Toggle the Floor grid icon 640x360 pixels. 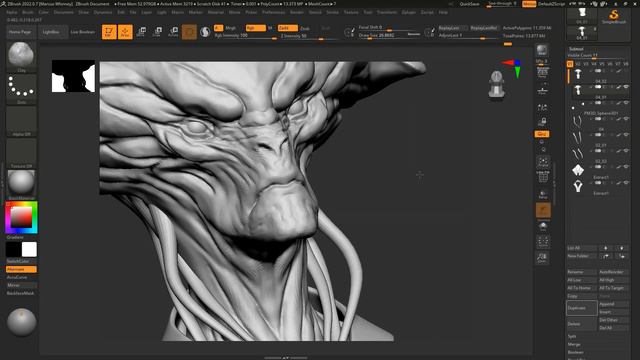point(542,91)
